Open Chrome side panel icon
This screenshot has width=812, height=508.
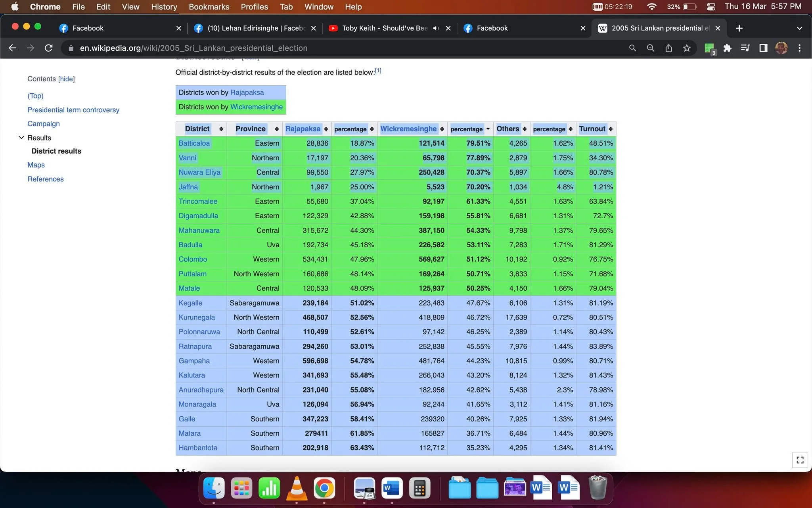tap(763, 48)
